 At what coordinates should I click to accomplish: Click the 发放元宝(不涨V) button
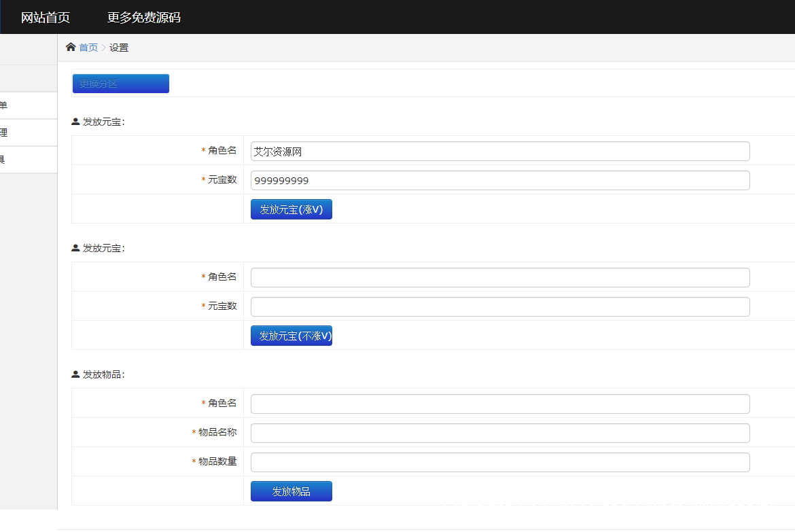291,335
